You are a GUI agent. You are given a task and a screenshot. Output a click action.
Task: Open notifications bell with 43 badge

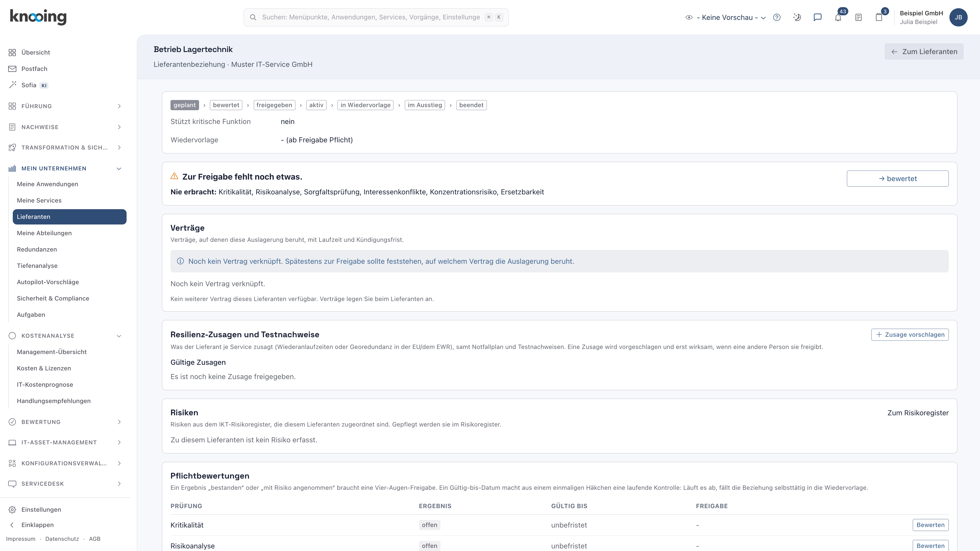(838, 18)
